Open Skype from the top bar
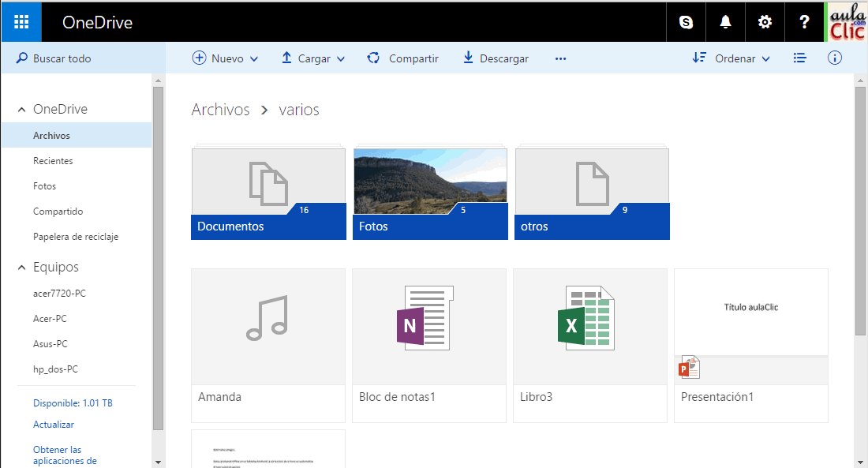 click(685, 21)
